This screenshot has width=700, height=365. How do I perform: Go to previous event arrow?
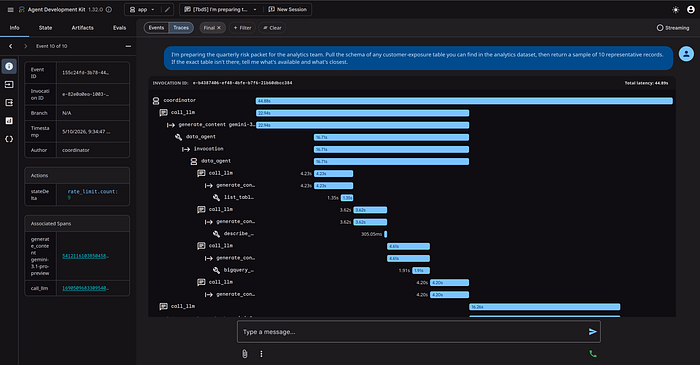click(11, 46)
